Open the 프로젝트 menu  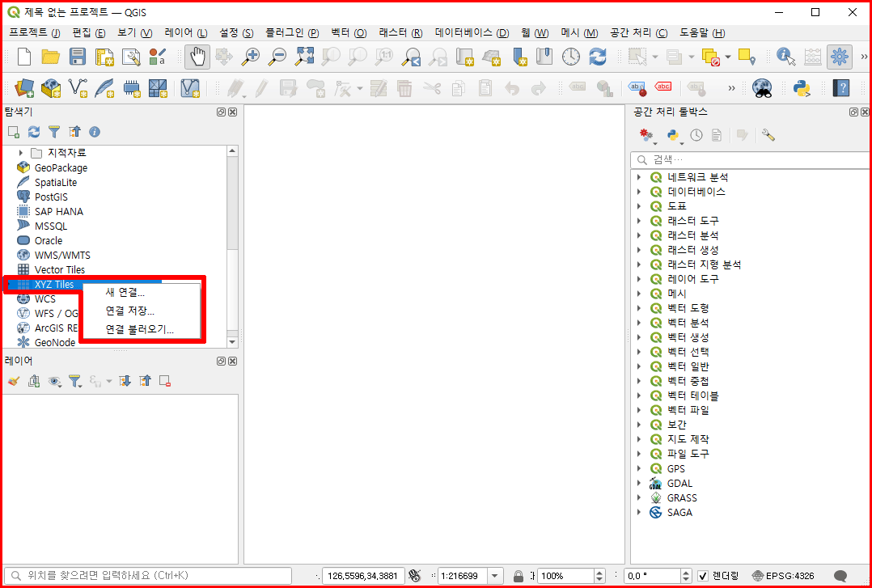(35, 33)
